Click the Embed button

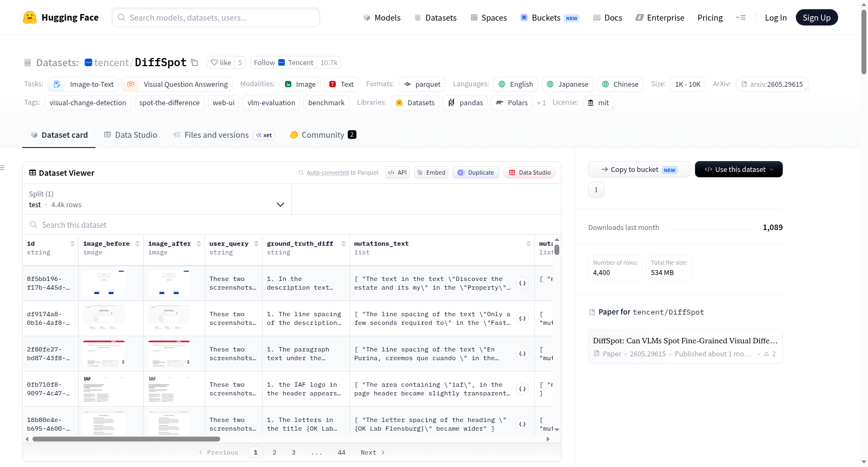point(431,172)
